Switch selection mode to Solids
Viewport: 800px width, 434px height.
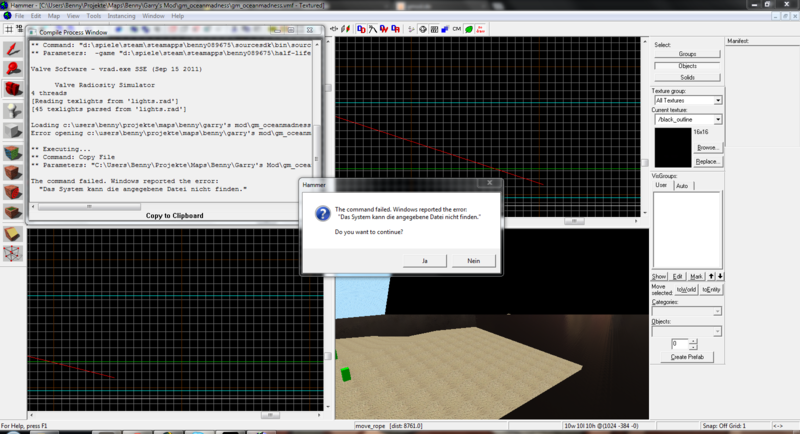click(687, 77)
